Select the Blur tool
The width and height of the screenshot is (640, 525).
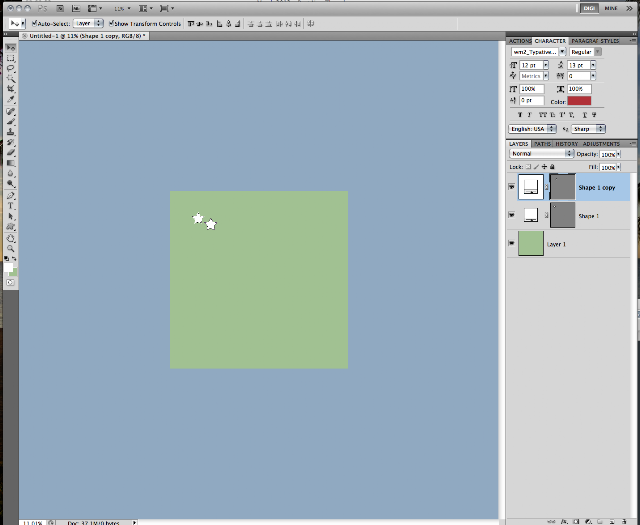point(11,174)
